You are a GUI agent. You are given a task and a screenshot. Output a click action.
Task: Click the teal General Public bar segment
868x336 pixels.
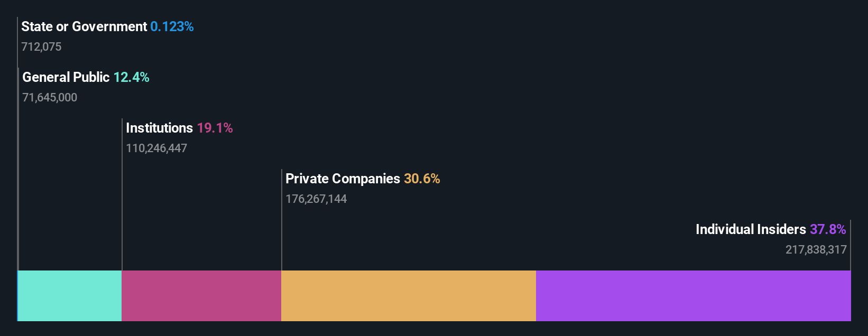[70, 296]
